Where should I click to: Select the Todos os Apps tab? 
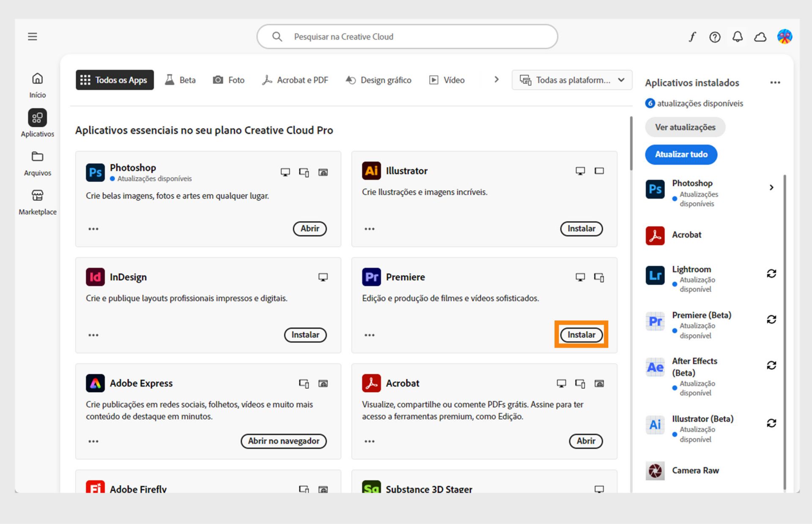coord(115,80)
